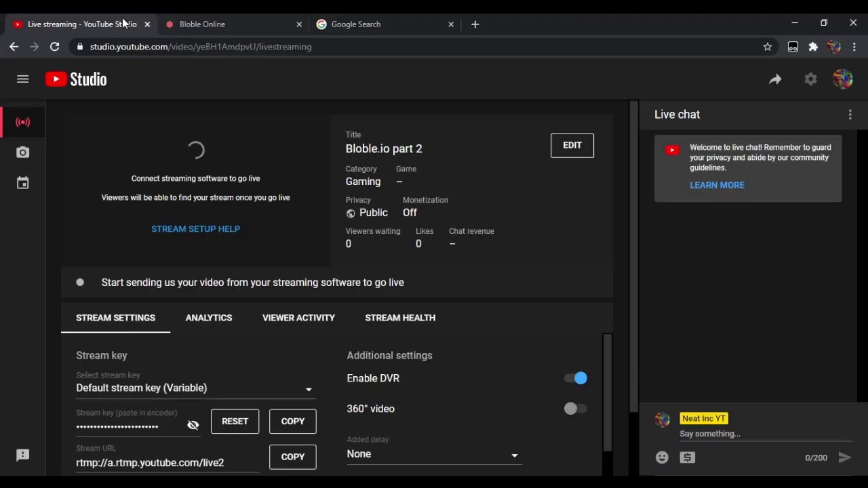The height and width of the screenshot is (488, 868).
Task: Open the Stream section in sidebar
Action: click(x=23, y=123)
